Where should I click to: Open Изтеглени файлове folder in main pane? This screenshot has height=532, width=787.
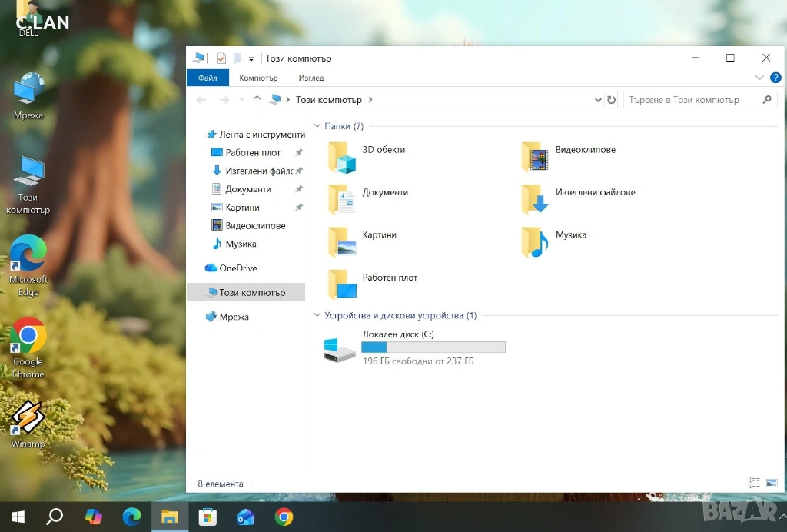535,199
